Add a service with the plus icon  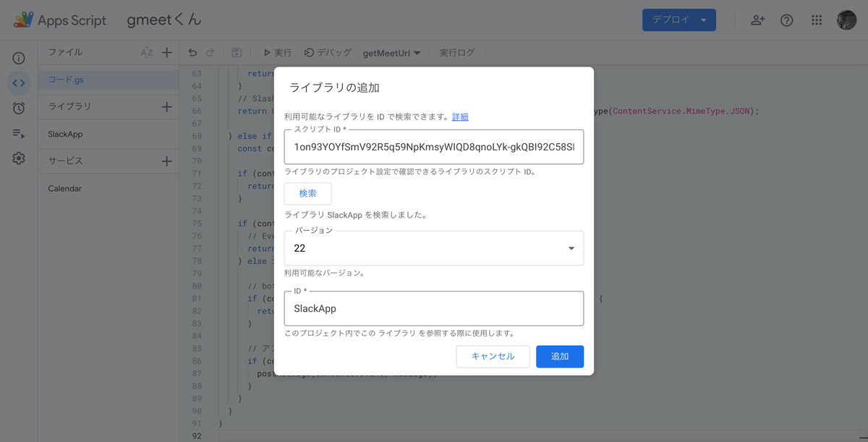(x=166, y=161)
